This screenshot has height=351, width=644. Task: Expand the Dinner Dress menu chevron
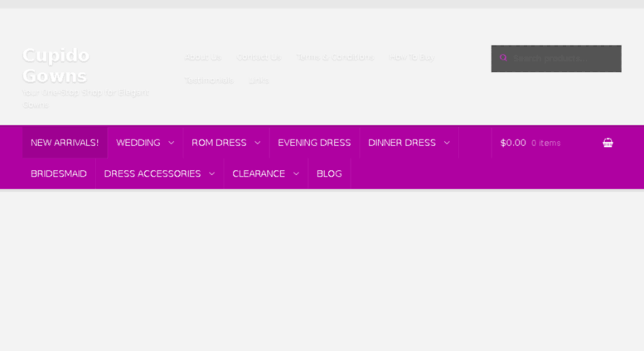pyautogui.click(x=447, y=143)
